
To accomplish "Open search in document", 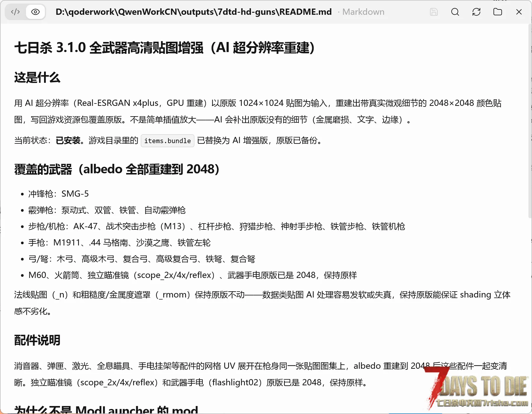I will (455, 12).
